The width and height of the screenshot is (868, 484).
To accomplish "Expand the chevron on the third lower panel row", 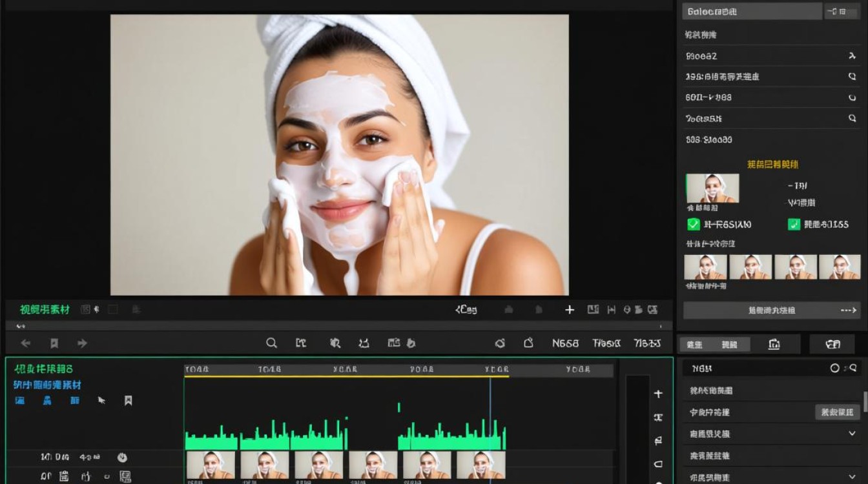I will 852,434.
